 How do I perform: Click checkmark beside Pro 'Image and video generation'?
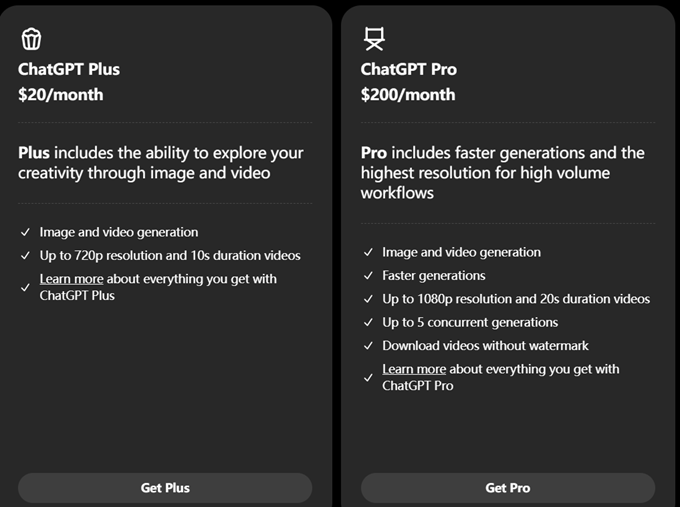368,253
